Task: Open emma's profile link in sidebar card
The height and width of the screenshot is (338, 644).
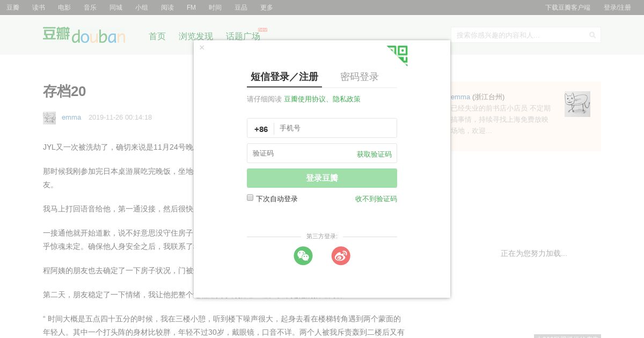Action: coord(460,97)
